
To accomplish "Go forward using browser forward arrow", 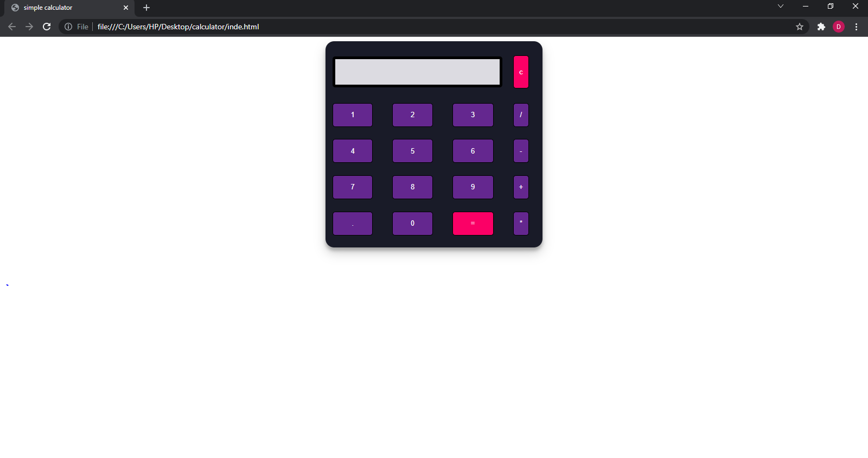I will [x=29, y=27].
